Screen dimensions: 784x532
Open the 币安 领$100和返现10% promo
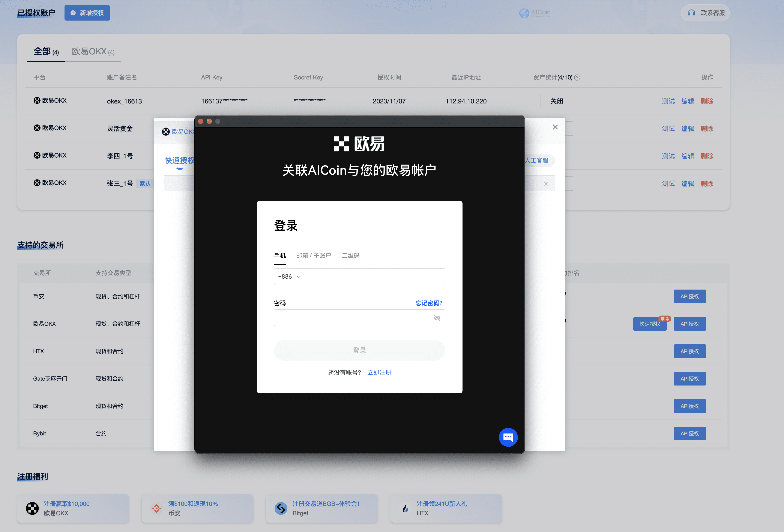click(197, 508)
